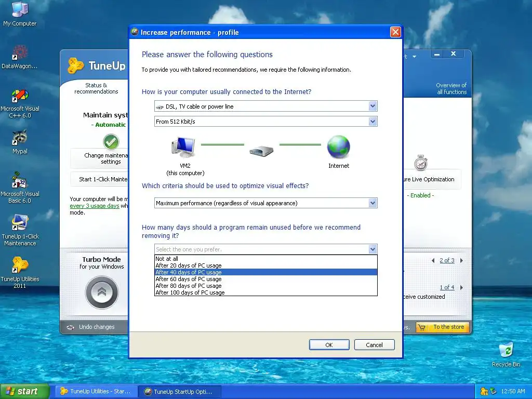Click the VM2 computer icon
The image size is (532, 399).
pyautogui.click(x=183, y=147)
